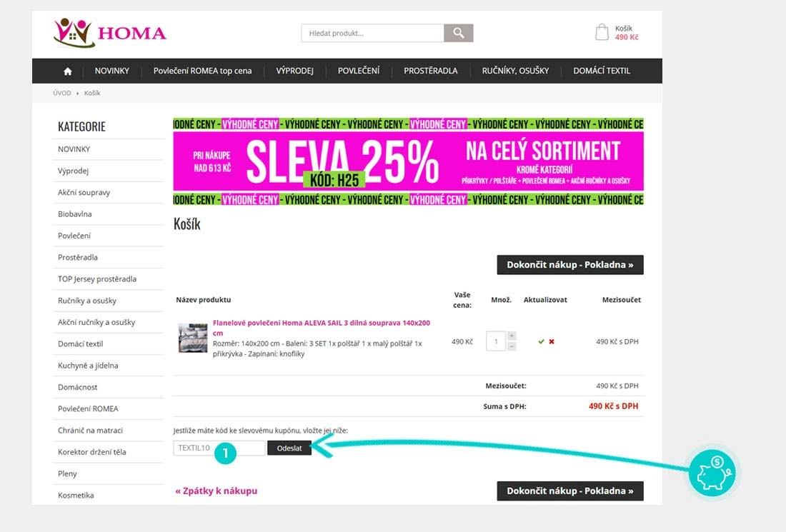786x532 pixels.
Task: Open the shopping bag cart icon
Action: tap(602, 32)
